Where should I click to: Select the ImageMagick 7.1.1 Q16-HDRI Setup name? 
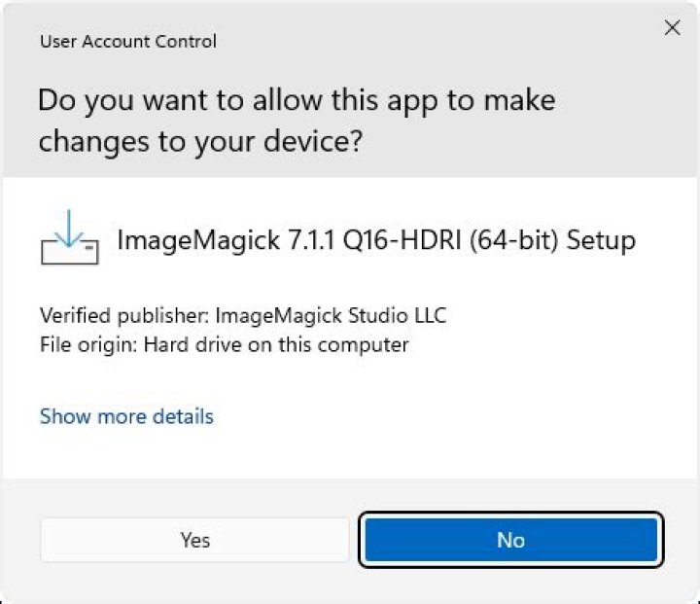[376, 240]
